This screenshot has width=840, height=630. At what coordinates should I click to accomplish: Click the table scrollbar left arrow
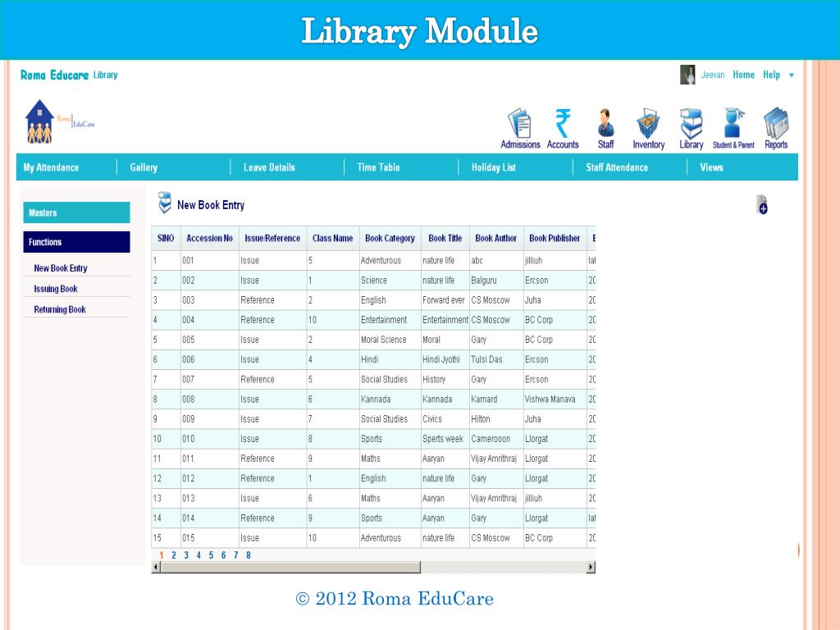(x=156, y=568)
